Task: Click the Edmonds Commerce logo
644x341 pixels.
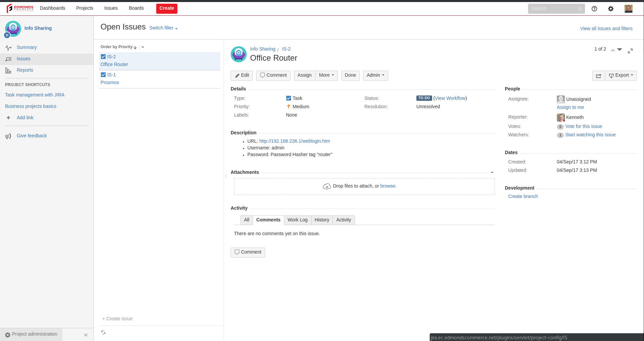Action: (x=20, y=8)
